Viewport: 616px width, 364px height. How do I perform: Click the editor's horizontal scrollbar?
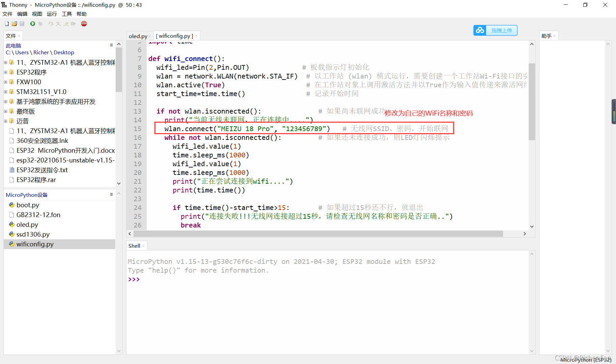coord(327,234)
